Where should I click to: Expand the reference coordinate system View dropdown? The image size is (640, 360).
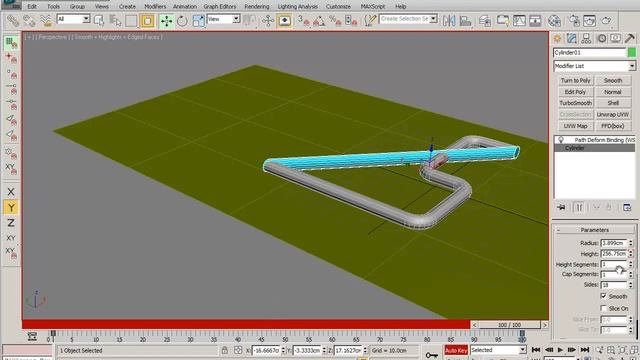pos(236,19)
